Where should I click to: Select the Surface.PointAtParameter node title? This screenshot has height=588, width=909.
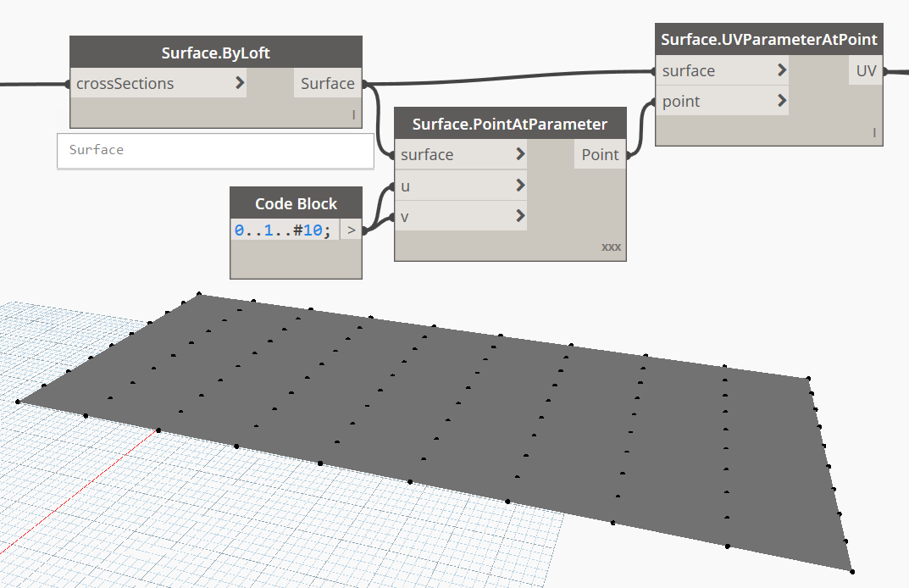[x=509, y=124]
